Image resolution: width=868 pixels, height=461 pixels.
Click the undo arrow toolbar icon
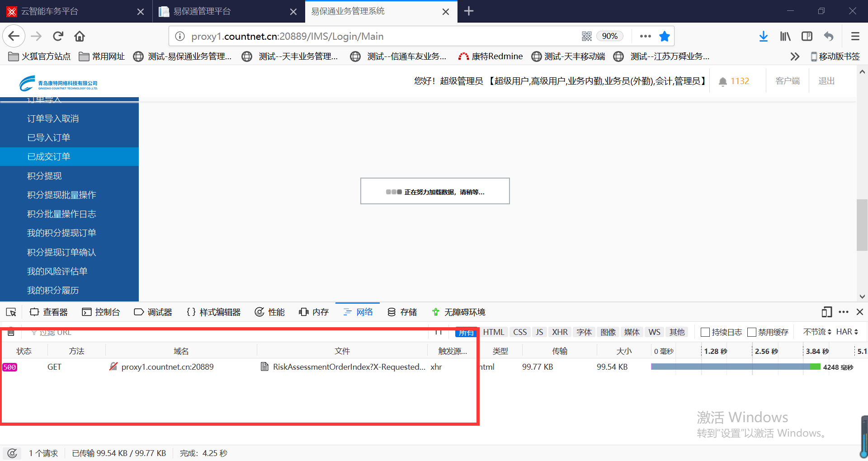[x=829, y=36]
